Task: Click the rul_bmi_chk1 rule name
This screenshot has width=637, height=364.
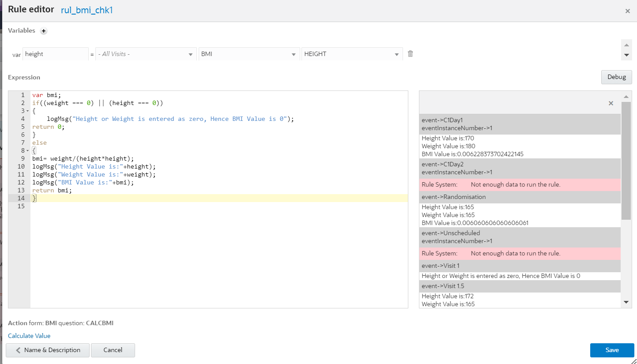Action: tap(87, 10)
